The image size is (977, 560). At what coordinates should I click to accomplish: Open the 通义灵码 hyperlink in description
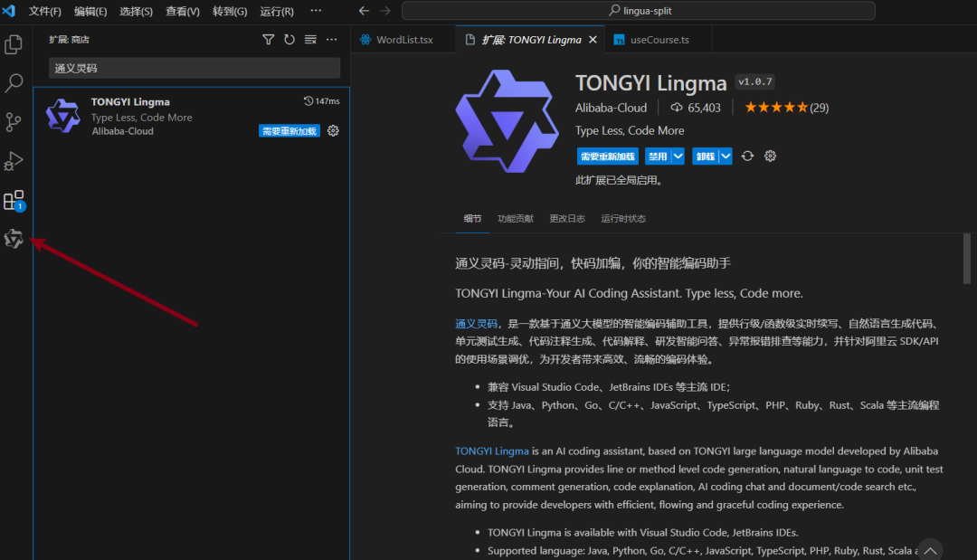(x=476, y=324)
